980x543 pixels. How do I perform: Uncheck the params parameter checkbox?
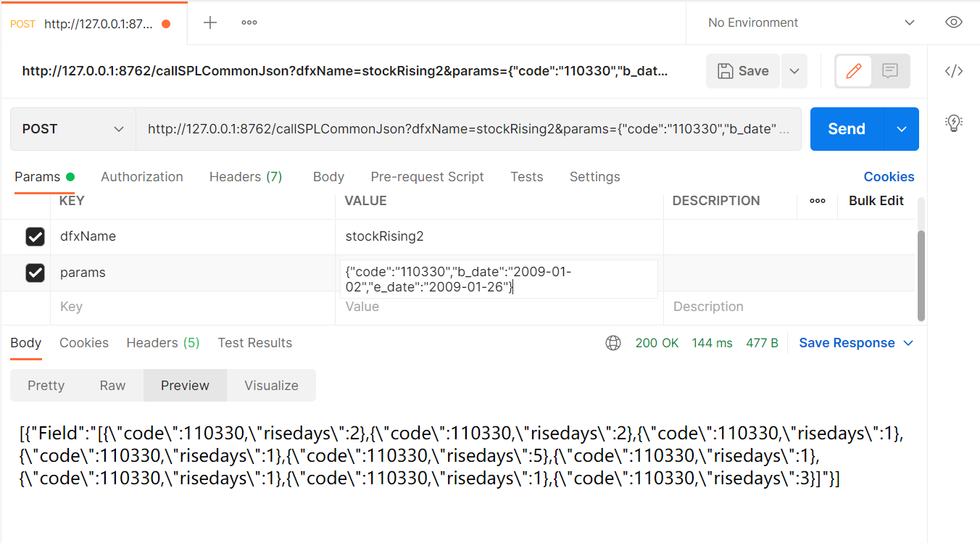(35, 273)
